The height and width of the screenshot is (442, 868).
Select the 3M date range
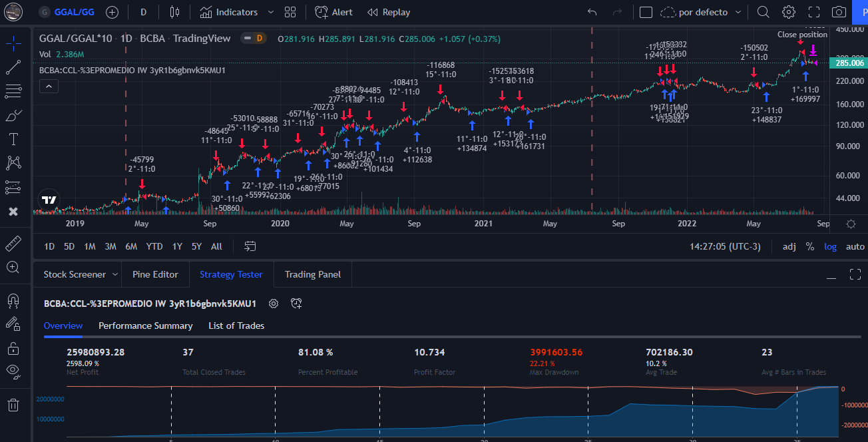(x=110, y=246)
